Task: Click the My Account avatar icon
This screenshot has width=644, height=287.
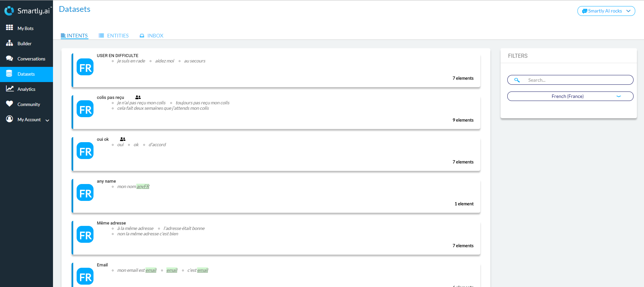Action: 9,119
